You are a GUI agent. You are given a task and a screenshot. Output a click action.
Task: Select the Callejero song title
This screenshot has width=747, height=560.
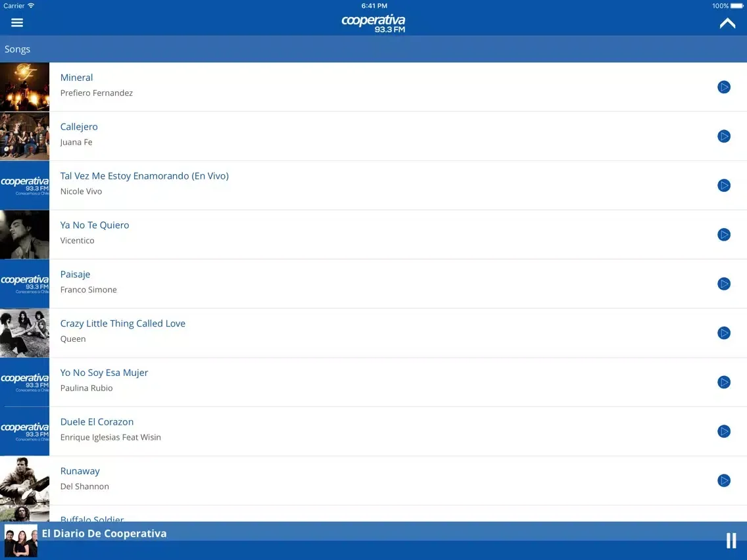[79, 127]
